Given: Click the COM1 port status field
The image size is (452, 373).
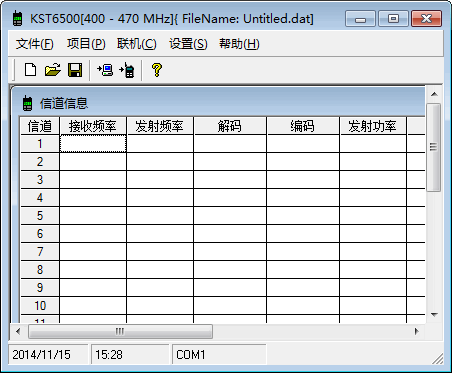Looking at the screenshot, I should pos(219,355).
